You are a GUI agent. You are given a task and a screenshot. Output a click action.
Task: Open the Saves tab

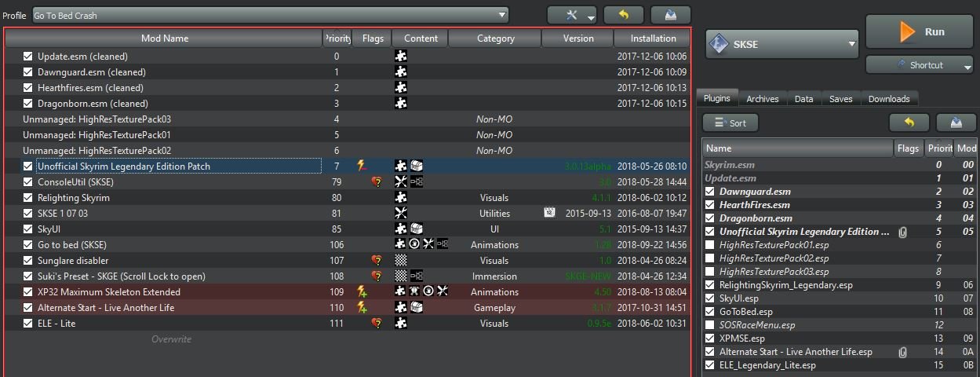tap(840, 99)
